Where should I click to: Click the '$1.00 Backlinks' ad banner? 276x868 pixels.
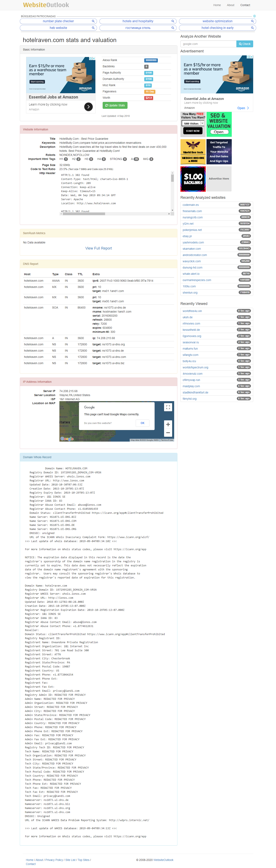point(193,179)
